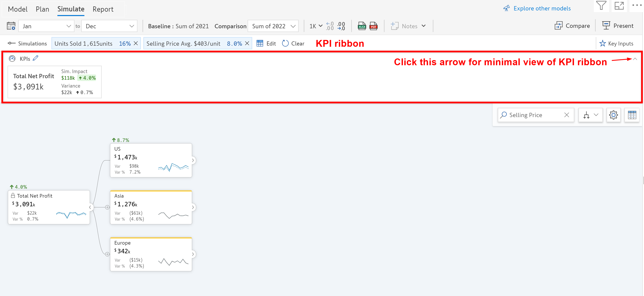Open the Sum of 2022 comparison dropdown
644x296 pixels.
pyautogui.click(x=273, y=26)
